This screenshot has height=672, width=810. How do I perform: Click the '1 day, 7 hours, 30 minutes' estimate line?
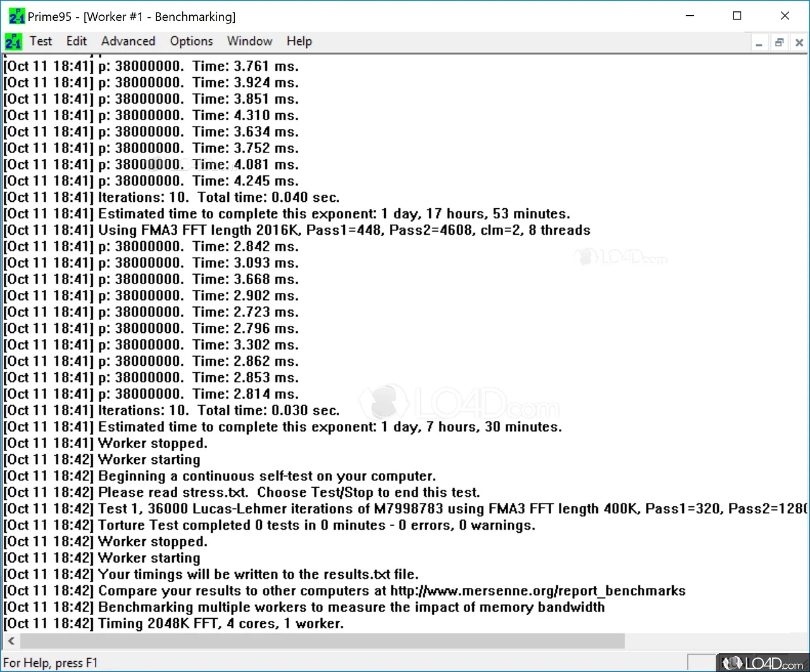(283, 427)
